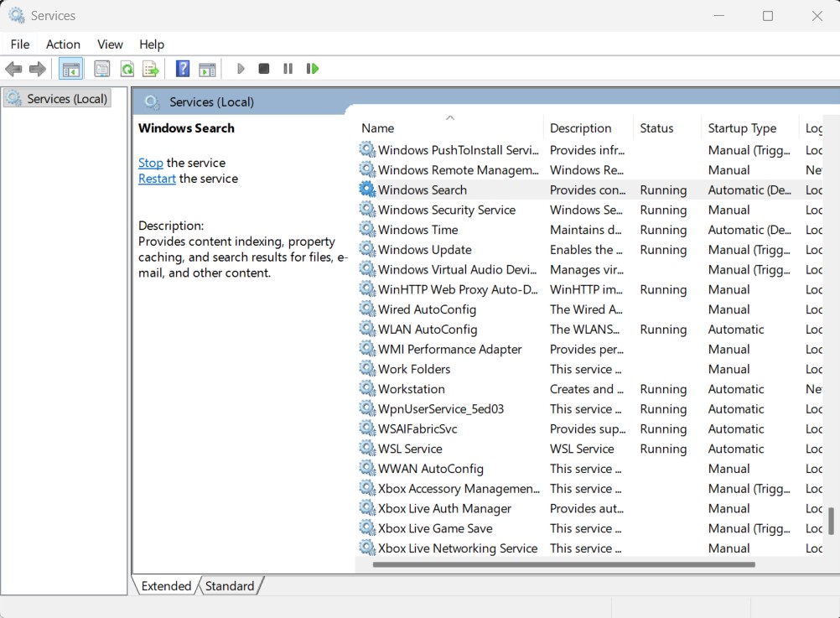Click the Restart Service icon
This screenshot has width=840, height=618.
(x=313, y=69)
